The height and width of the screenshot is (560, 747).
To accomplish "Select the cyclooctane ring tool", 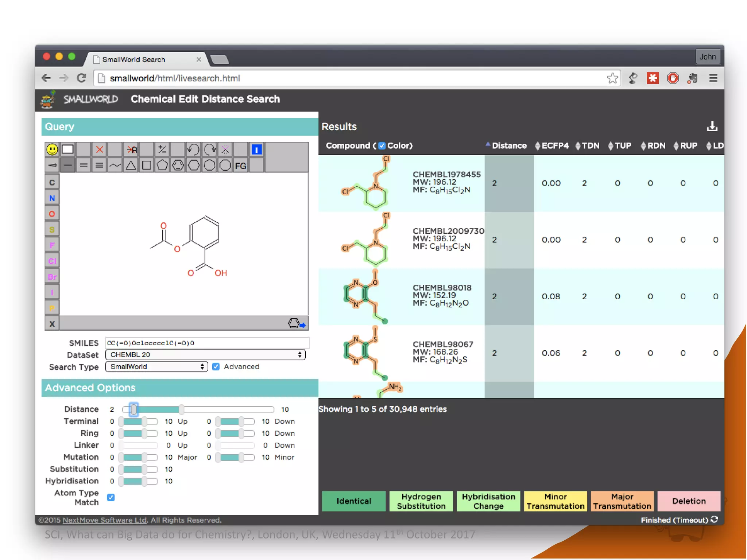I will [225, 166].
